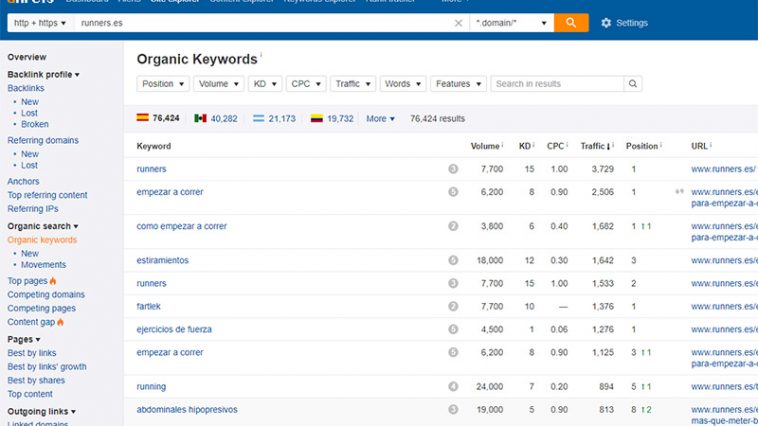
Task: Open Competing pages in the sidebar
Action: (41, 308)
